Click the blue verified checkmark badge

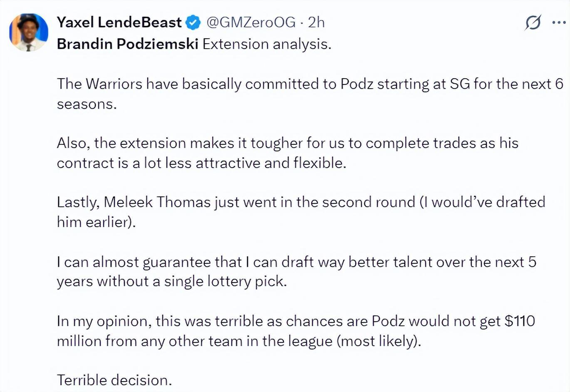coord(193,22)
